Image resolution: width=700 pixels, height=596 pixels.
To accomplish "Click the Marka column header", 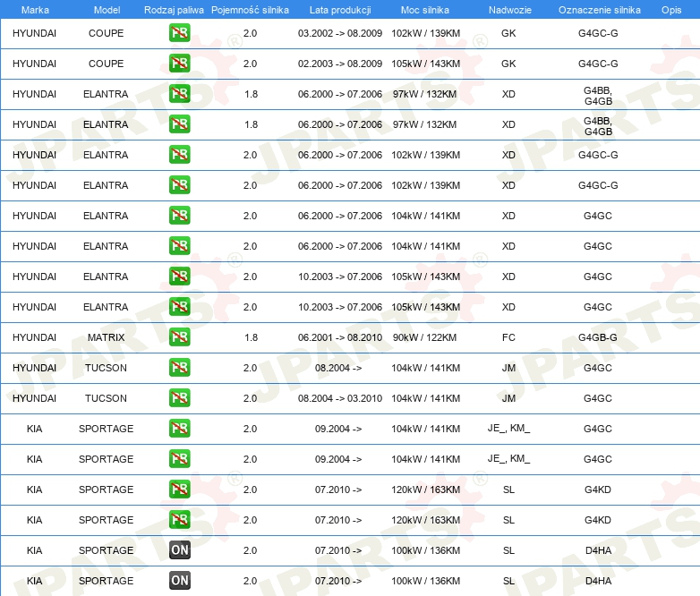I will click(x=35, y=9).
